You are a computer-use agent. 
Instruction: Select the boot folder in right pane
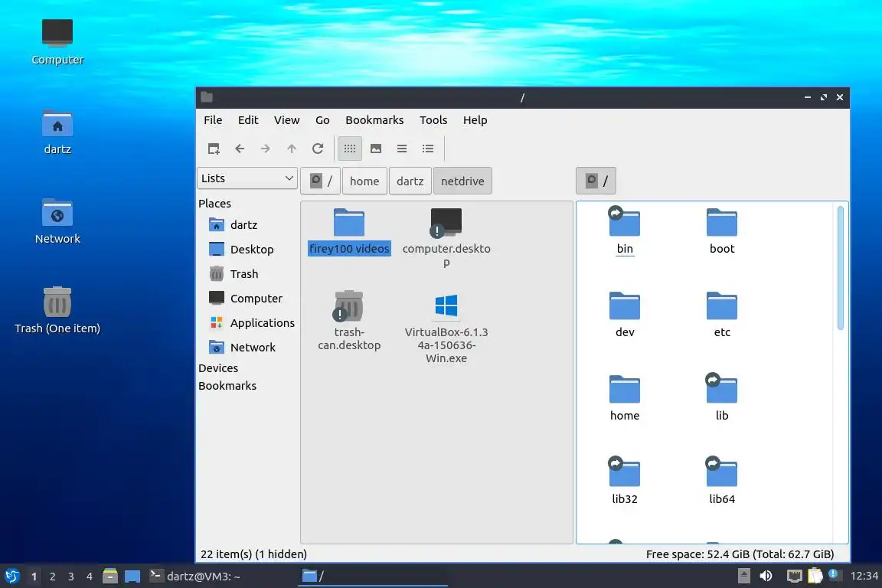[722, 231]
